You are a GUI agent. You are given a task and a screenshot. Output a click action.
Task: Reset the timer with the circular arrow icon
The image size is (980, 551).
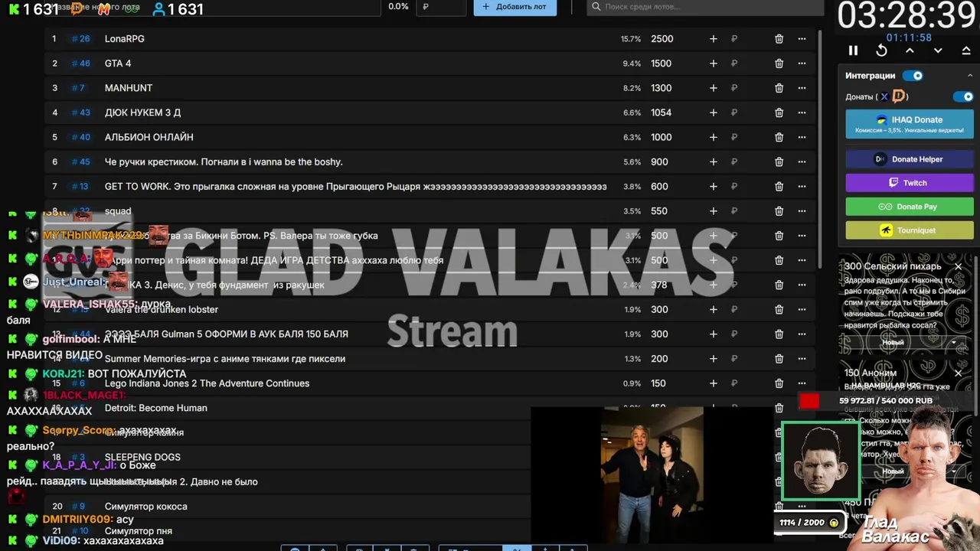coord(881,51)
